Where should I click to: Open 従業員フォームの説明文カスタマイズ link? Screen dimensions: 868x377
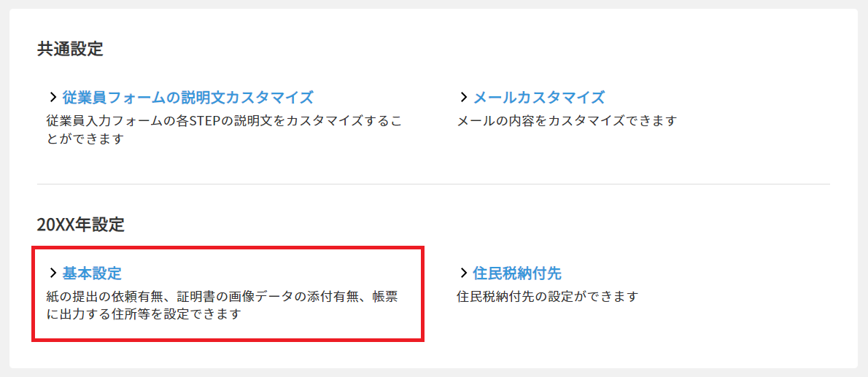[187, 97]
